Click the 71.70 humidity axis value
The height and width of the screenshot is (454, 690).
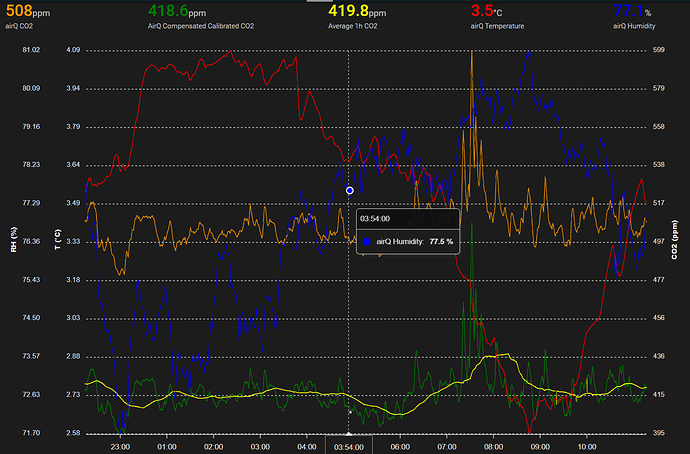[x=31, y=433]
